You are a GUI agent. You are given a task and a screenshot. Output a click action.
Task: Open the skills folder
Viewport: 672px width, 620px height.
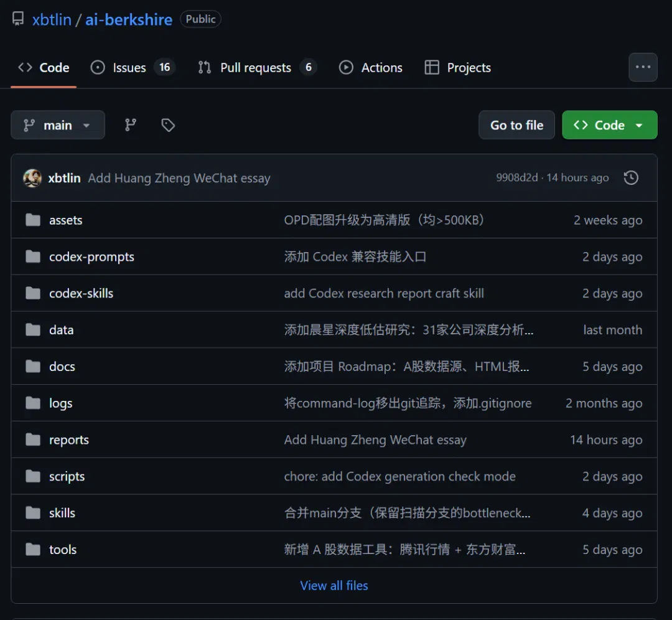click(62, 513)
